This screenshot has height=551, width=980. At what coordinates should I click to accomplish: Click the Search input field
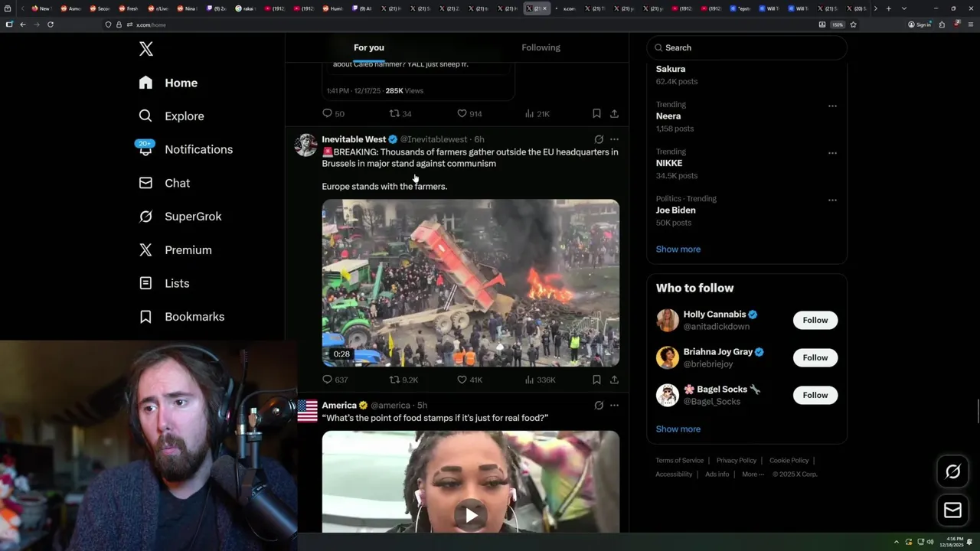(746, 47)
